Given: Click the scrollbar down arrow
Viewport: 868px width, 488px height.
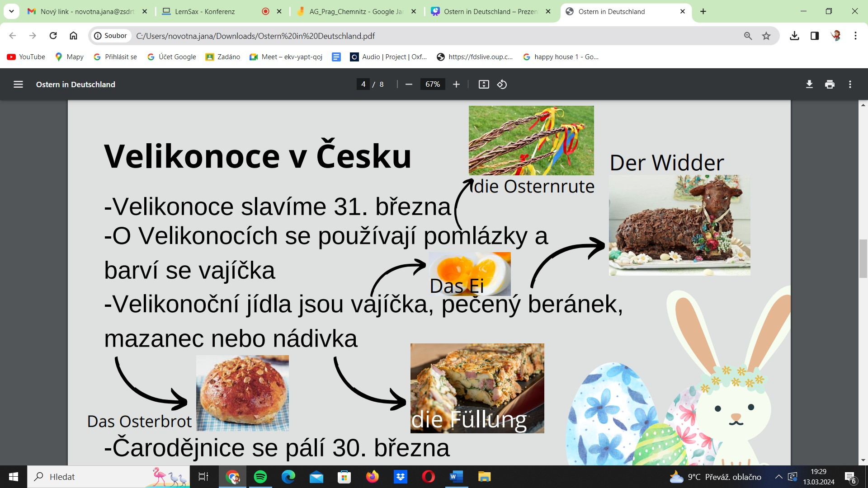Looking at the screenshot, I should click(863, 460).
